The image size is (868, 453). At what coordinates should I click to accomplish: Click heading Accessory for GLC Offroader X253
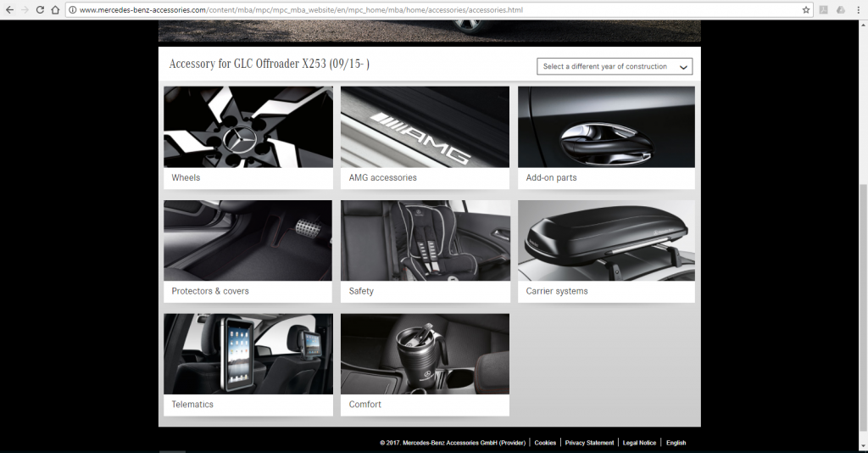pyautogui.click(x=269, y=64)
